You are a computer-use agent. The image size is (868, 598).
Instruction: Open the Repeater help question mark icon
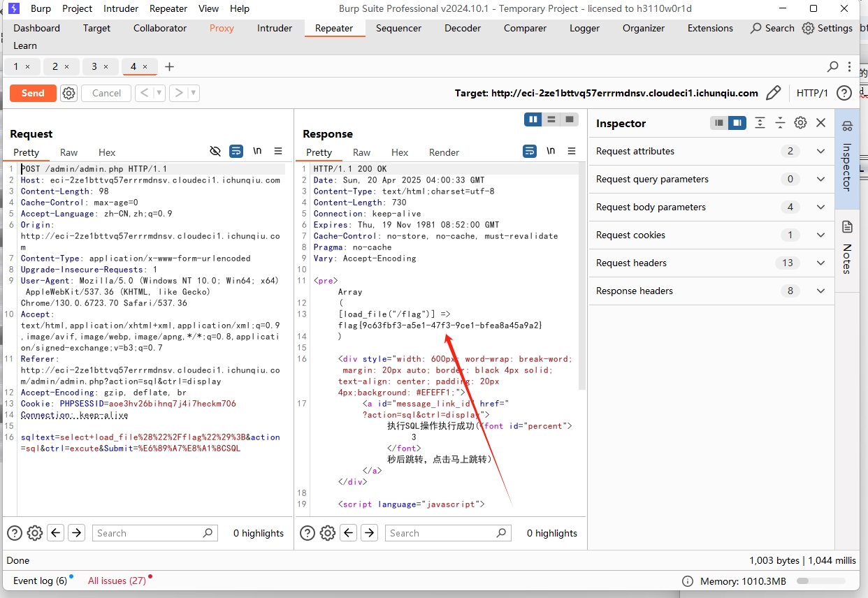844,93
